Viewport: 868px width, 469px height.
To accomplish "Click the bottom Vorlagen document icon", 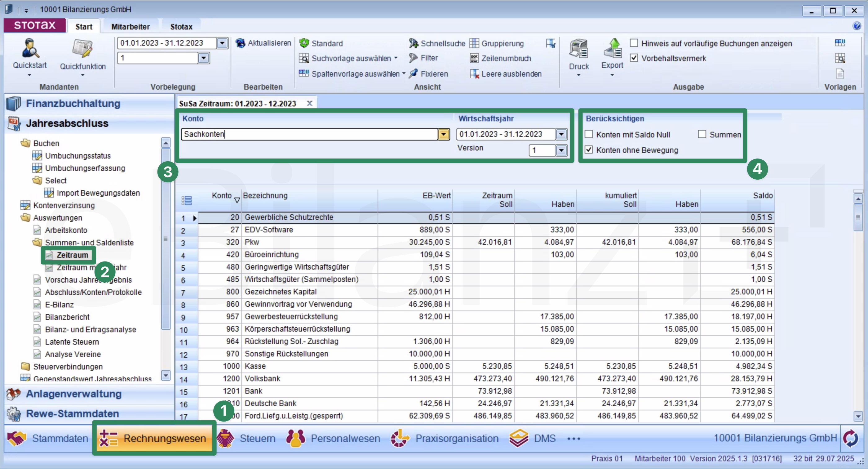I will tap(840, 74).
